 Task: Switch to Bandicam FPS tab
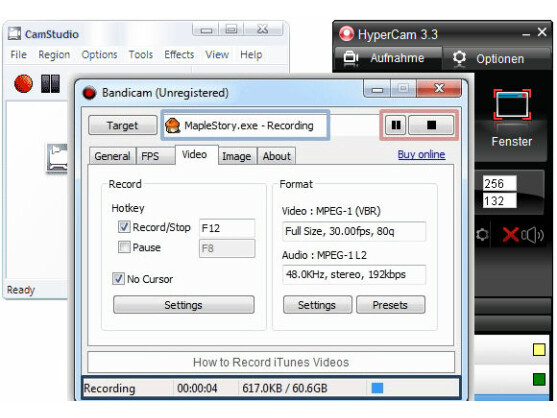[155, 156]
